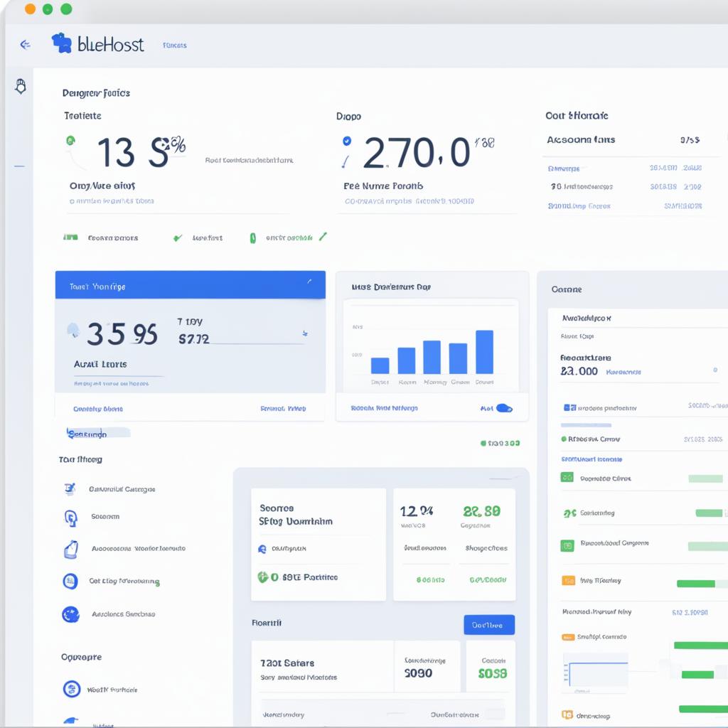Click the green $0$8 value
The height and width of the screenshot is (728, 728).
pos(493,673)
